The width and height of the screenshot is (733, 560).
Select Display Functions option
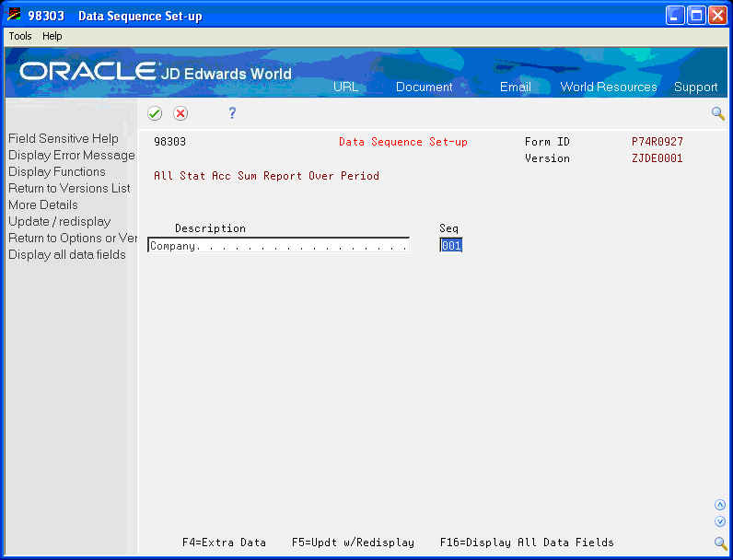57,171
